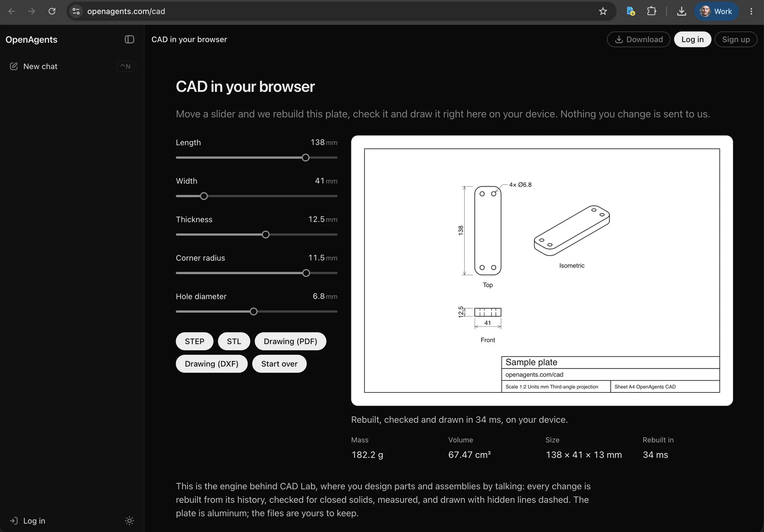Reload the page
This screenshot has width=764, height=532.
(52, 11)
